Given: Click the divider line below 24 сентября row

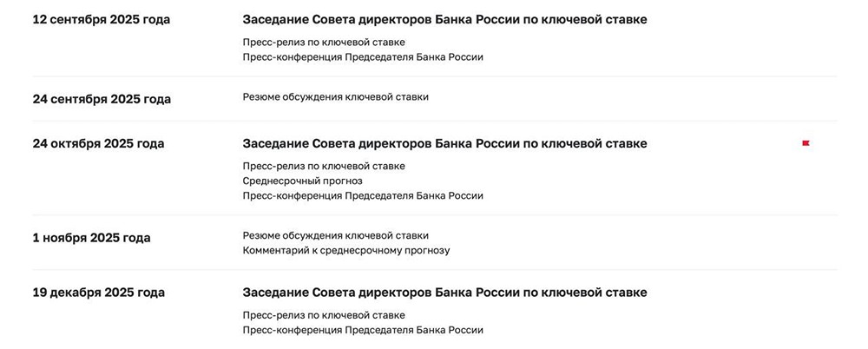Looking at the screenshot, I should (434, 121).
